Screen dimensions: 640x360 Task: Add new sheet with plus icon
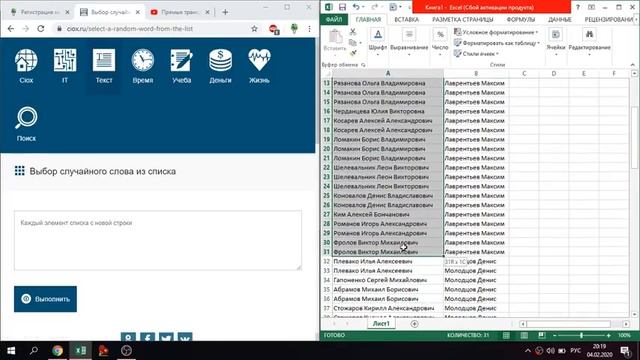pos(414,324)
